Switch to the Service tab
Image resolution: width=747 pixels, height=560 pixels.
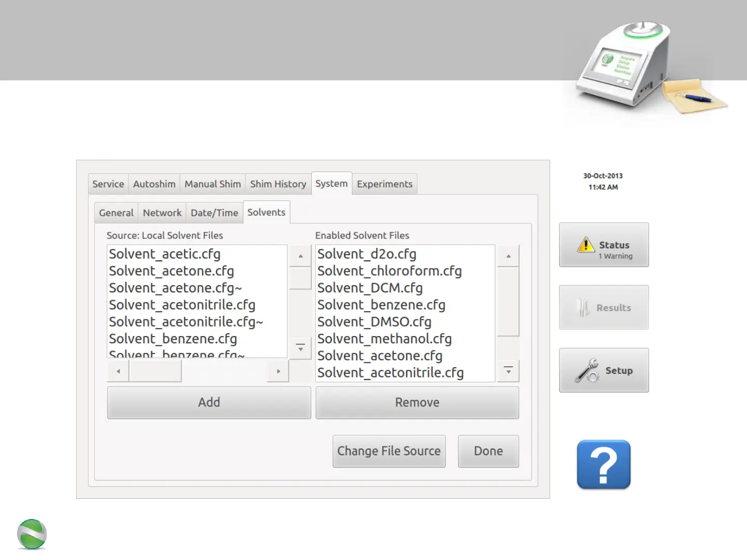[108, 184]
